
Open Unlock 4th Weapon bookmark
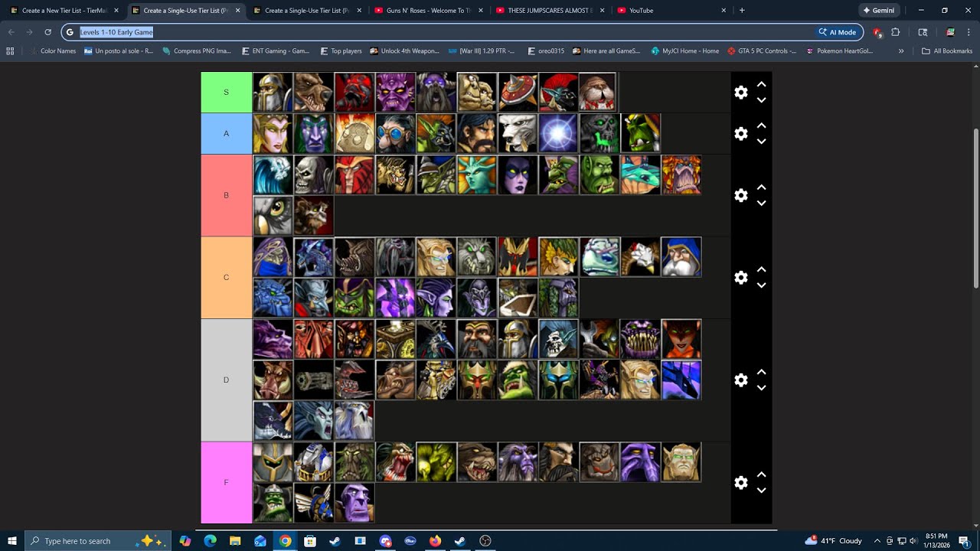tap(405, 51)
